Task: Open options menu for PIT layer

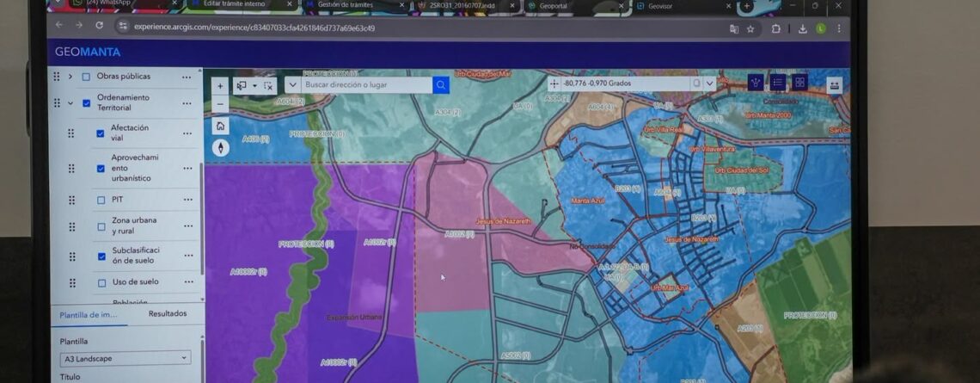Action: click(187, 200)
